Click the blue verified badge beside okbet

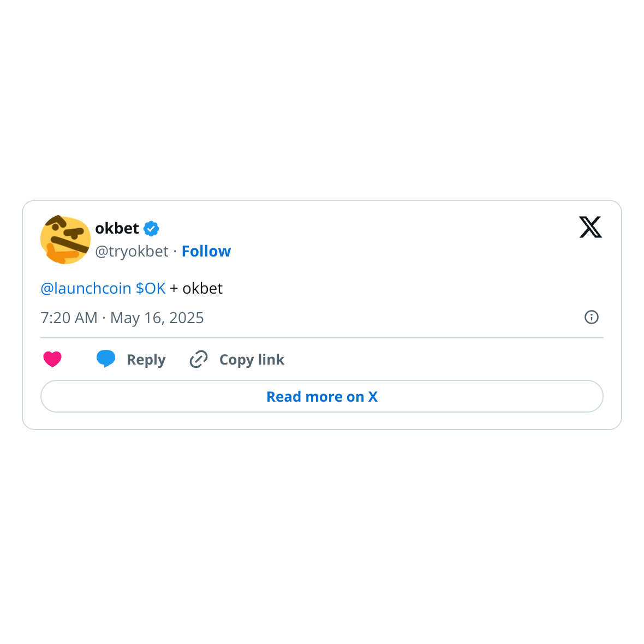(x=151, y=229)
